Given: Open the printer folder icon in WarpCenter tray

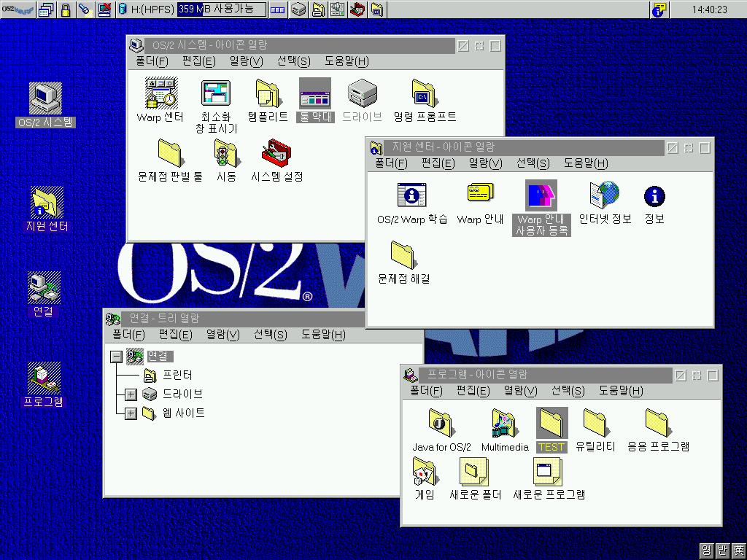Looking at the screenshot, I should 318,9.
